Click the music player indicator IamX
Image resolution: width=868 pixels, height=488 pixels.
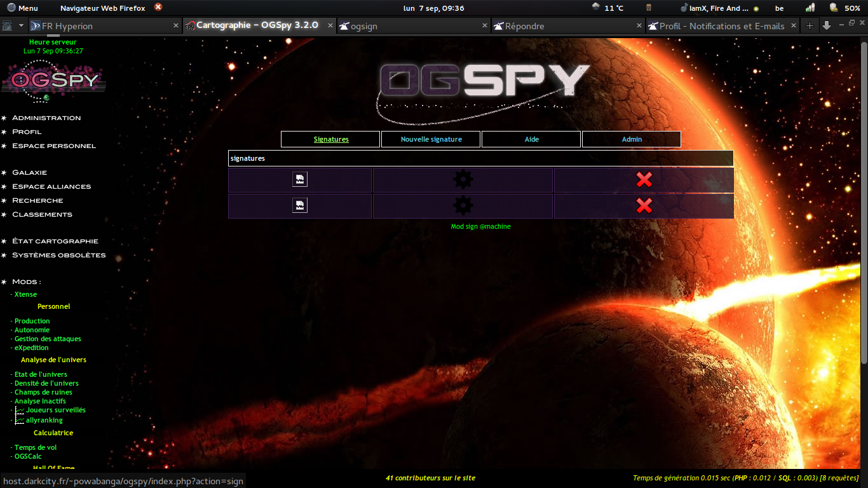coord(719,8)
